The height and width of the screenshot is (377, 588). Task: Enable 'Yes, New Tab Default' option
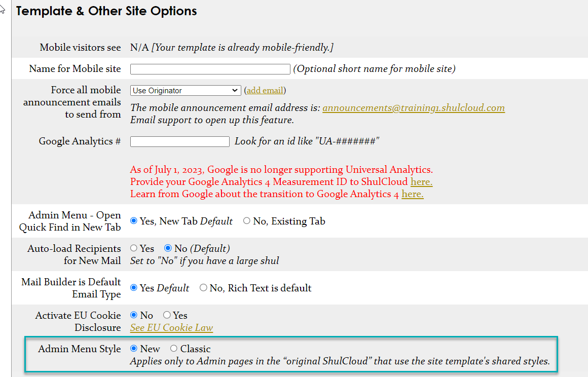click(133, 220)
